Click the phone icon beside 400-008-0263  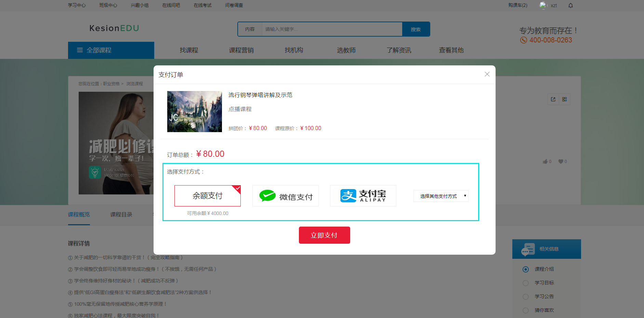click(523, 40)
